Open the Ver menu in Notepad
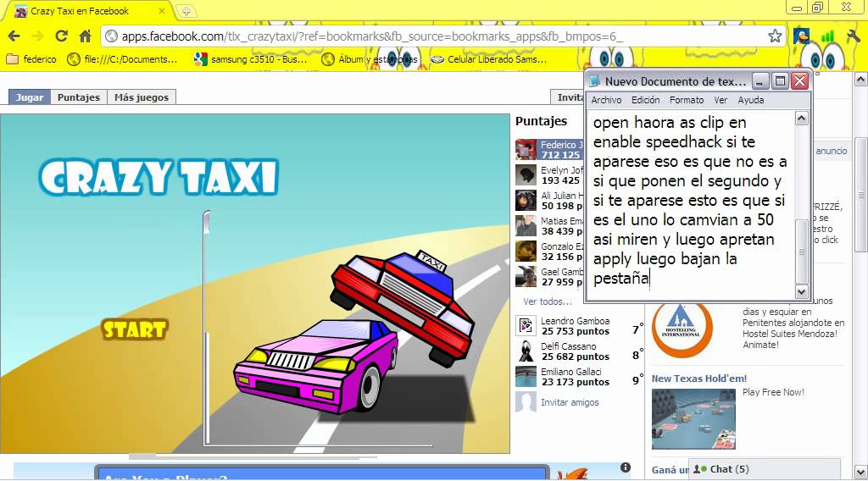The height and width of the screenshot is (481, 868). pos(721,100)
